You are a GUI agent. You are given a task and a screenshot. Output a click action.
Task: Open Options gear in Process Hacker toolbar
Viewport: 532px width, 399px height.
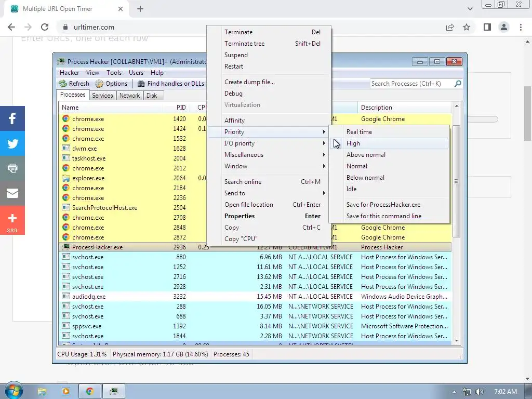(x=99, y=84)
